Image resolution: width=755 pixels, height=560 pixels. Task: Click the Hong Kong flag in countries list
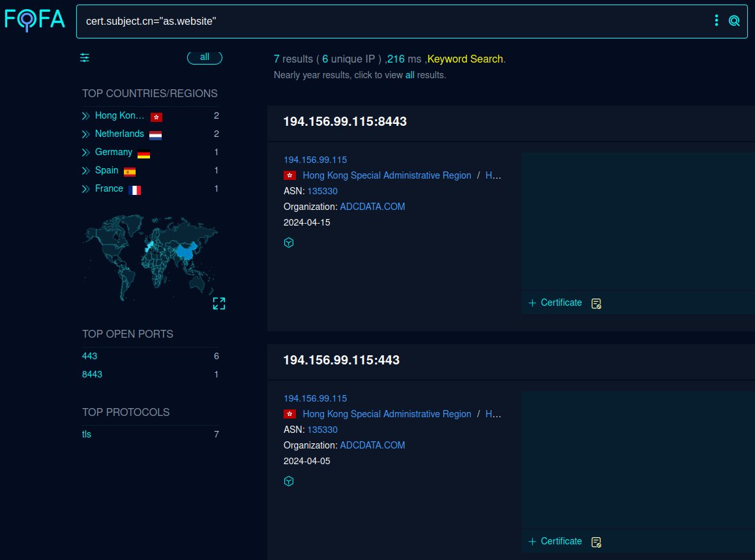[x=156, y=117]
